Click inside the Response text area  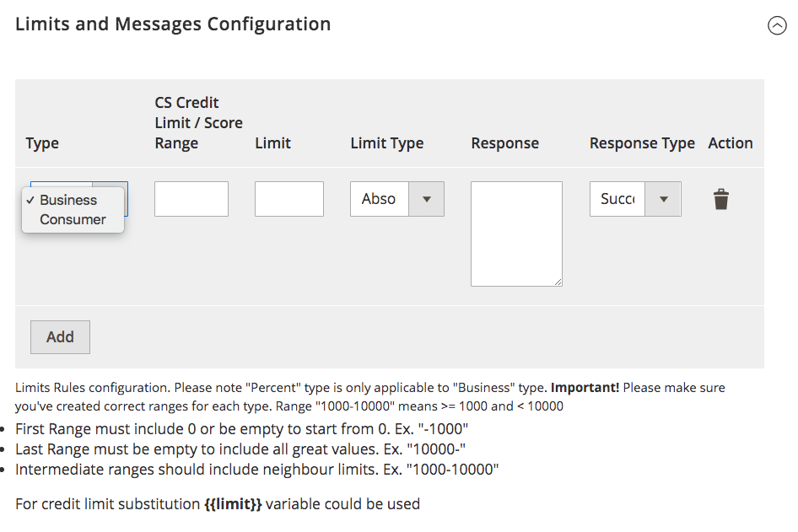click(516, 234)
